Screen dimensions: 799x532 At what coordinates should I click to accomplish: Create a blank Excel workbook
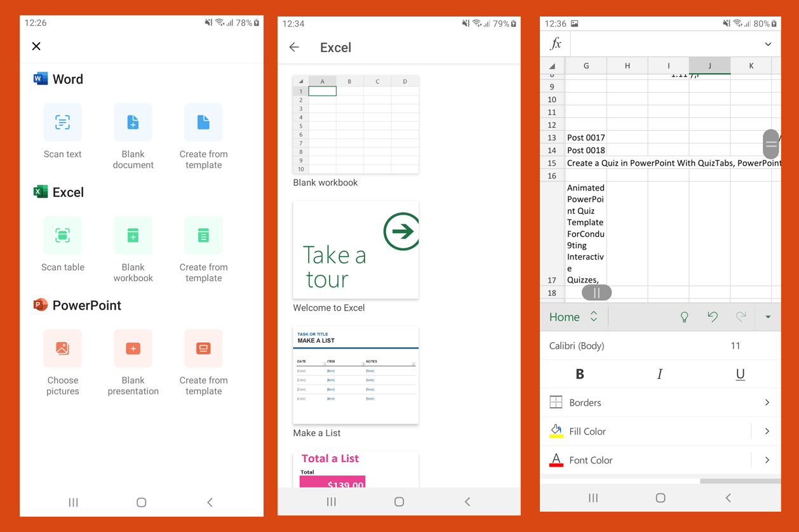point(133,236)
